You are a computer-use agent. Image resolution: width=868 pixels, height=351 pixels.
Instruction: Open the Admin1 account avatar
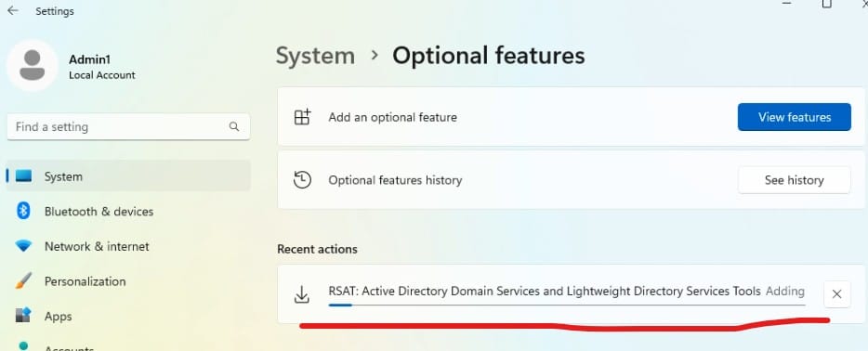pos(33,65)
